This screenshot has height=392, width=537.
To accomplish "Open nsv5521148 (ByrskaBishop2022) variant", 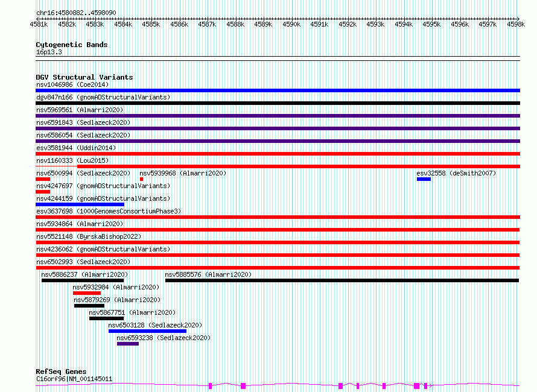I will [89, 236].
